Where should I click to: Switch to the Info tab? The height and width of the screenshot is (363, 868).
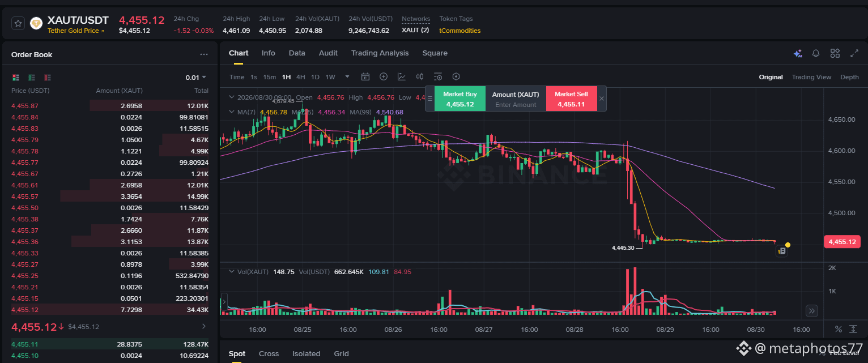tap(269, 53)
